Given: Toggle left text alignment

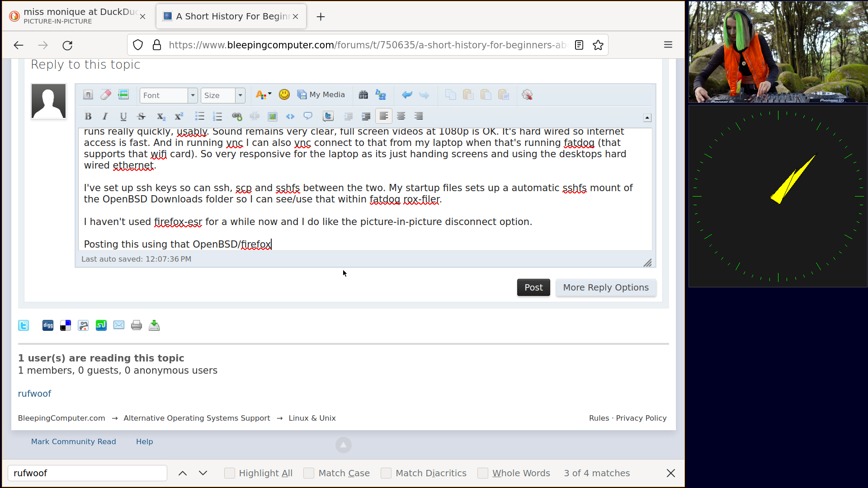Looking at the screenshot, I should (383, 116).
